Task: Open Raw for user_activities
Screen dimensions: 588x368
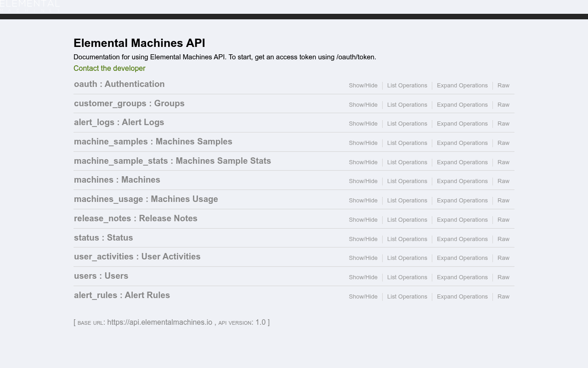Action: pos(503,258)
